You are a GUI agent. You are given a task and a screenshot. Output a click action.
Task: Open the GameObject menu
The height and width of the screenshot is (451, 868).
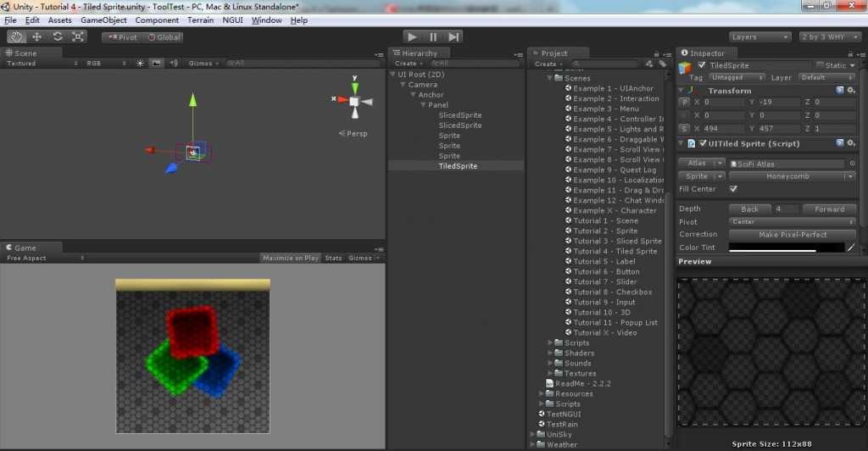(103, 20)
